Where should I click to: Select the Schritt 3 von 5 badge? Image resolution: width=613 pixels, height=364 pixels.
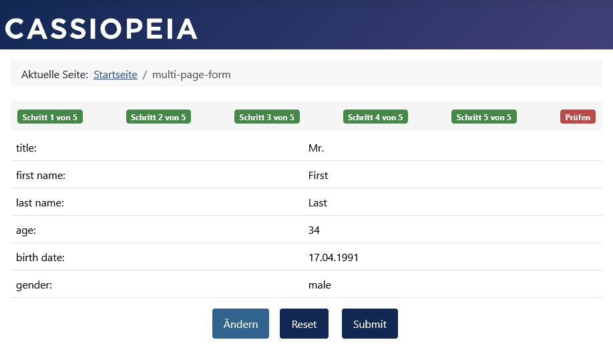267,118
